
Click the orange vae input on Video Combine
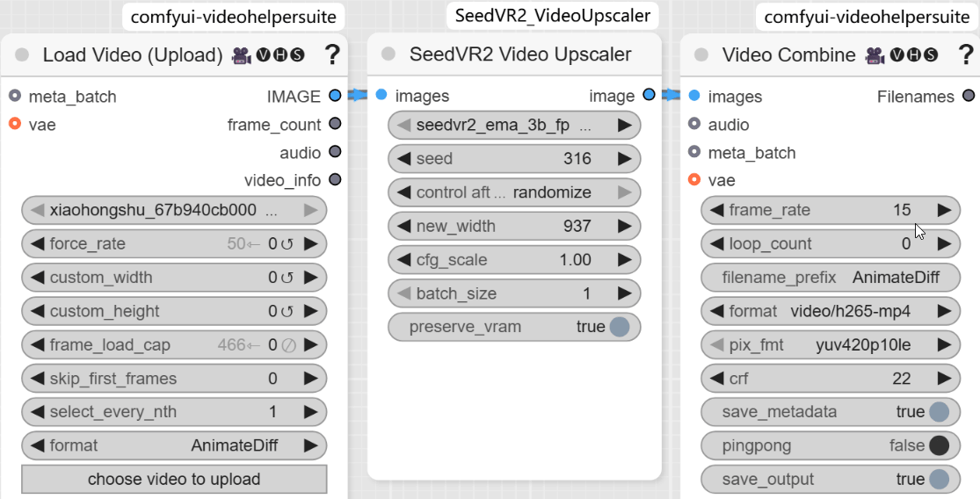click(x=694, y=180)
